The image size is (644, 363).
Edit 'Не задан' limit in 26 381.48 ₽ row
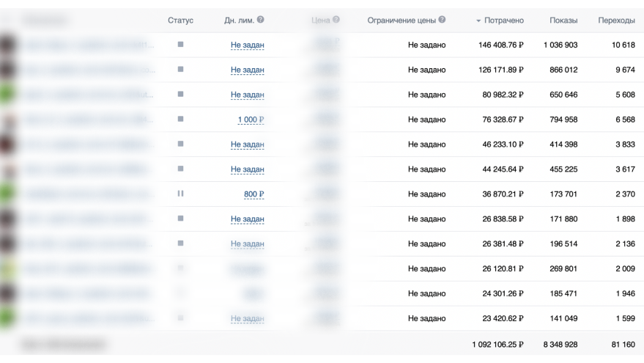[247, 244]
